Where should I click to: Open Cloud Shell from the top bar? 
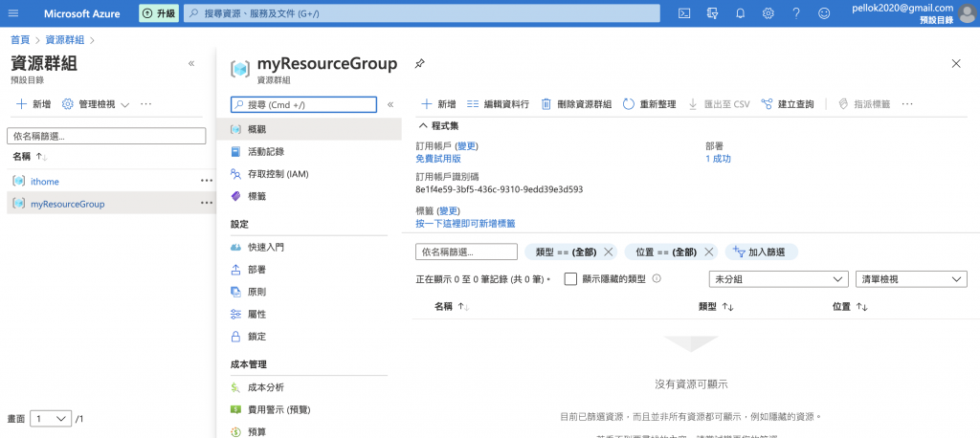[684, 13]
